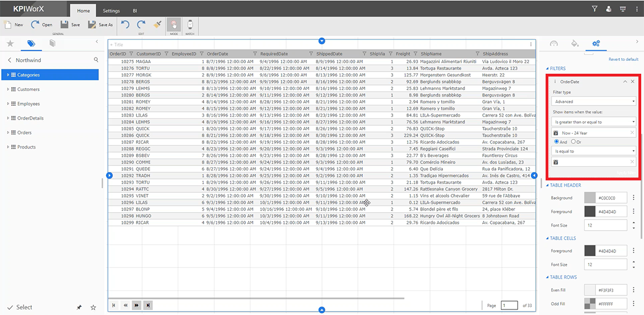This screenshot has height=315, width=644.
Task: Open the title bar three-dot menu
Action: pyautogui.click(x=637, y=8)
